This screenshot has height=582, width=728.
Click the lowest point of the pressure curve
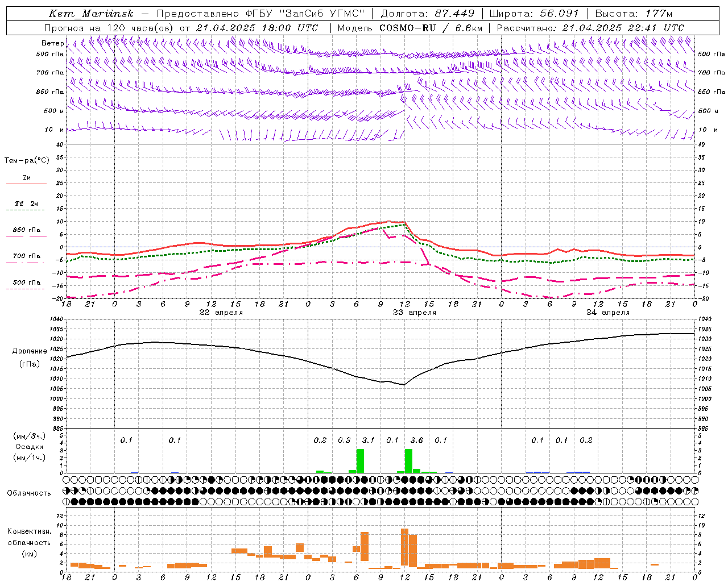[404, 385]
